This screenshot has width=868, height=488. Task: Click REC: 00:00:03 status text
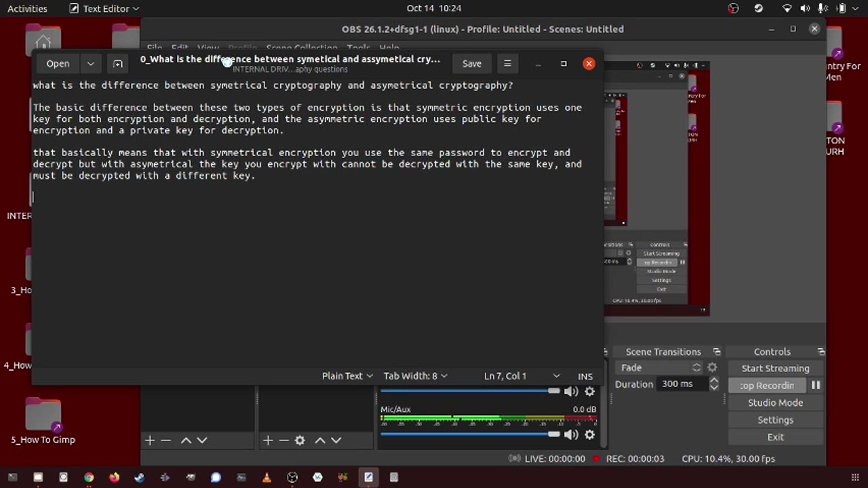click(635, 459)
